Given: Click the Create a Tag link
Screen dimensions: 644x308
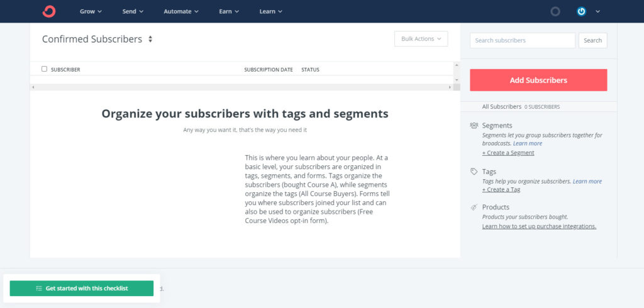Looking at the screenshot, I should click(x=501, y=190).
